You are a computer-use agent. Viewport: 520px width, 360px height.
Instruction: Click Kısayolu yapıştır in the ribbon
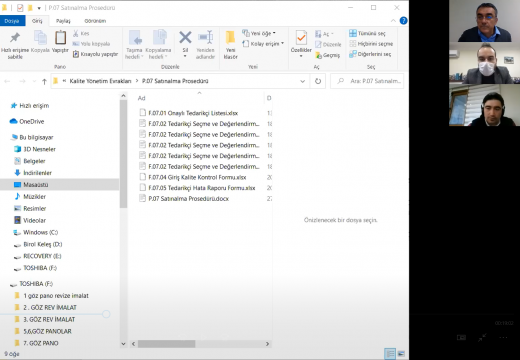[x=95, y=54]
